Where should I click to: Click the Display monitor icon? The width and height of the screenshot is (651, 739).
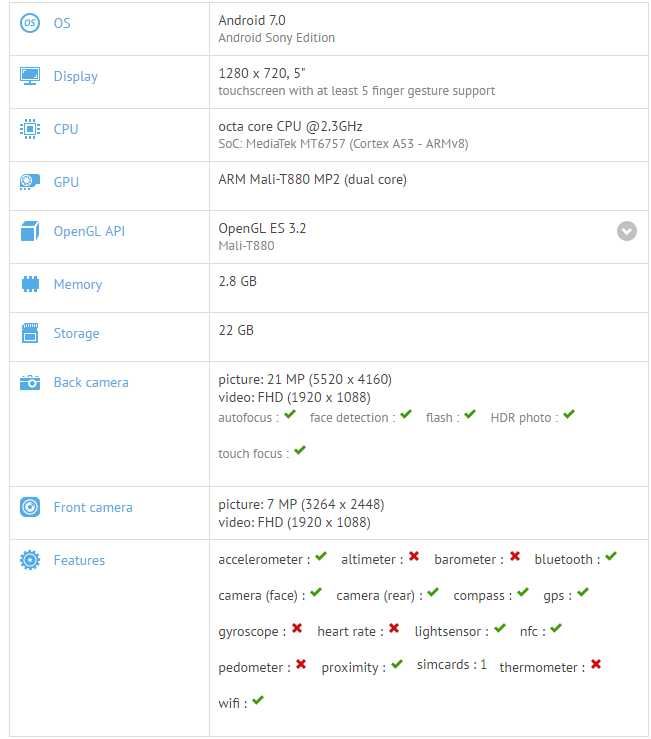pos(30,76)
